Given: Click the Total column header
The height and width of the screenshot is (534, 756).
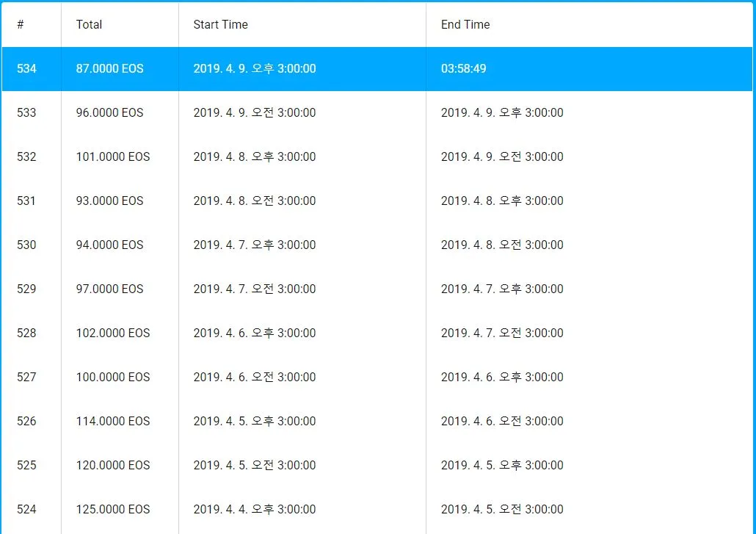Looking at the screenshot, I should [90, 24].
